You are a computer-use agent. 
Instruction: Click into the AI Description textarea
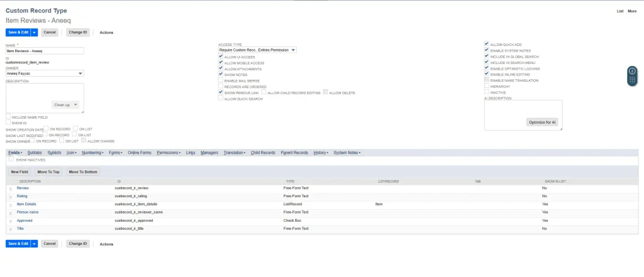click(523, 116)
